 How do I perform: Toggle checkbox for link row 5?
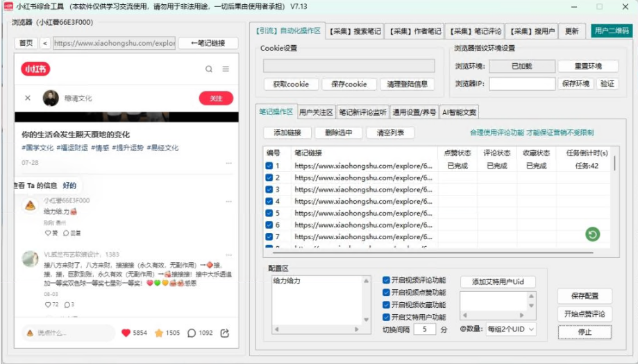269,213
